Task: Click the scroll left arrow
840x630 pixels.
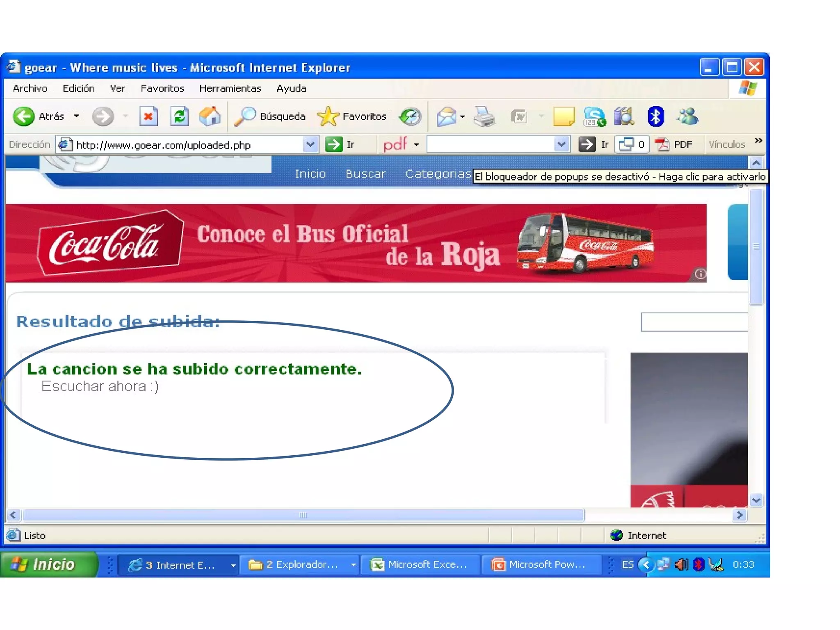Action: point(14,515)
